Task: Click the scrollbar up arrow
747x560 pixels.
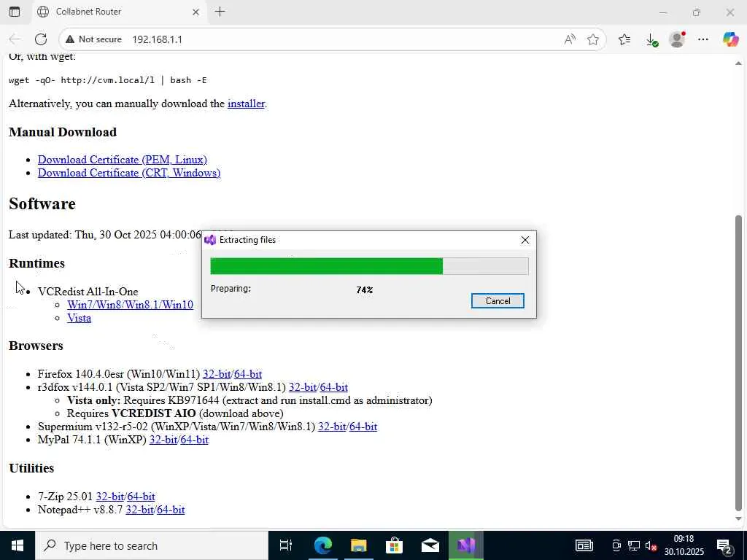Action: [x=738, y=63]
